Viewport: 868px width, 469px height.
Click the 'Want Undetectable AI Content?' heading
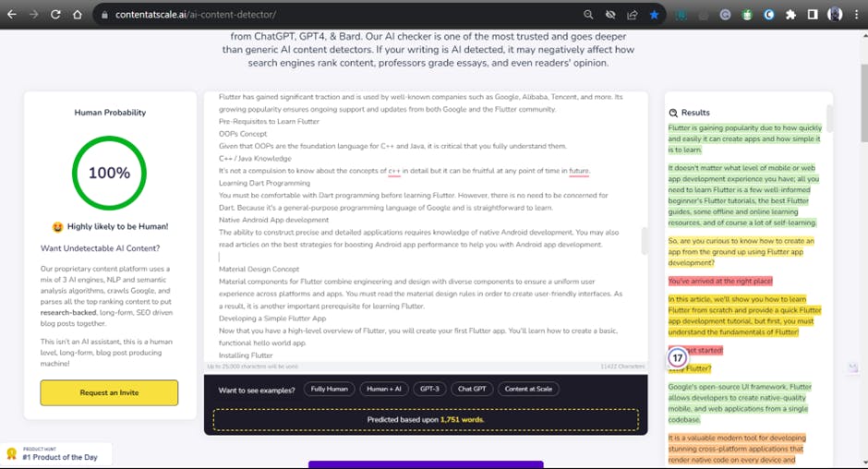[x=101, y=248]
